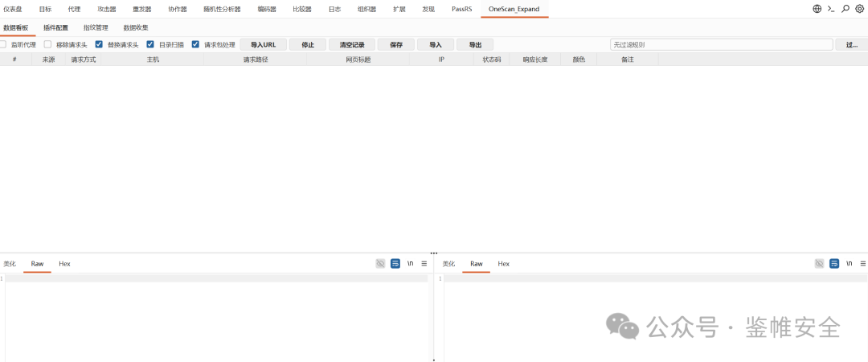This screenshot has height=362, width=868.
Task: Sort by the 颜色 column header
Action: [x=579, y=60]
